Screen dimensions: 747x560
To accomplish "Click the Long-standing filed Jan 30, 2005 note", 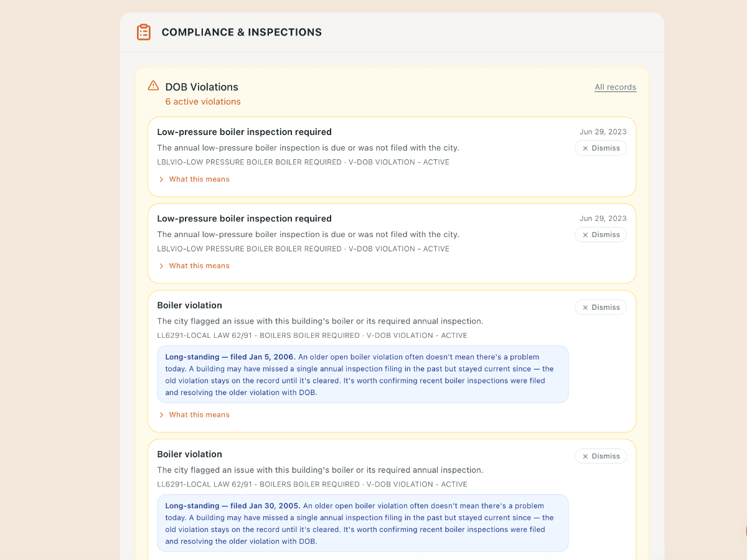I will point(363,523).
